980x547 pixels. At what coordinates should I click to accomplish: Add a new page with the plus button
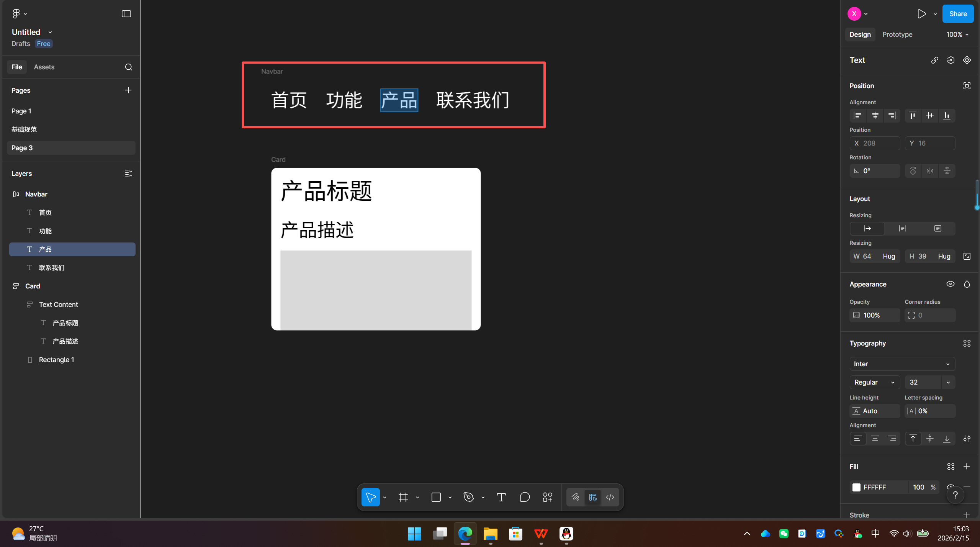point(128,90)
